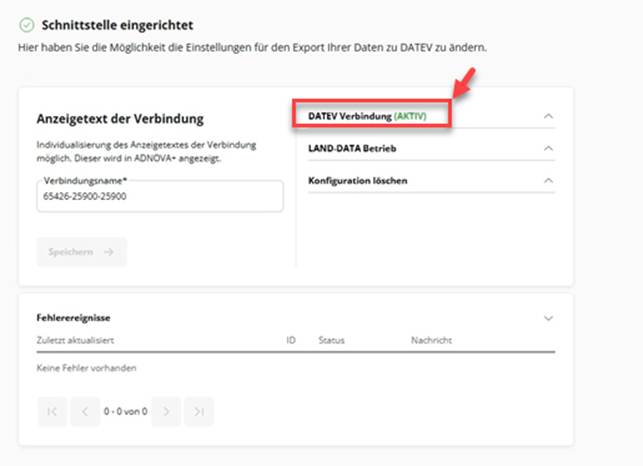Go to next page of error events

166,411
